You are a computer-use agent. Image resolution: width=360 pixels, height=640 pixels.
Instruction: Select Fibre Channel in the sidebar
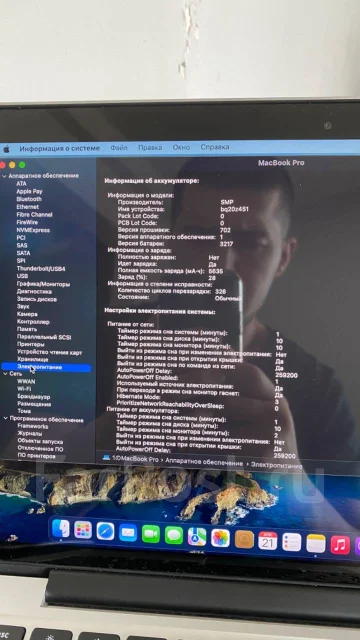tap(35, 215)
